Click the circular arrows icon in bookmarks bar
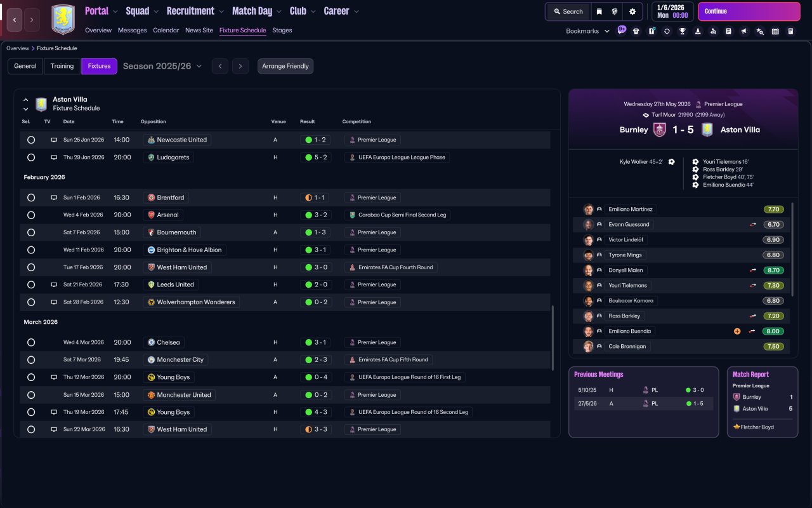 point(667,31)
